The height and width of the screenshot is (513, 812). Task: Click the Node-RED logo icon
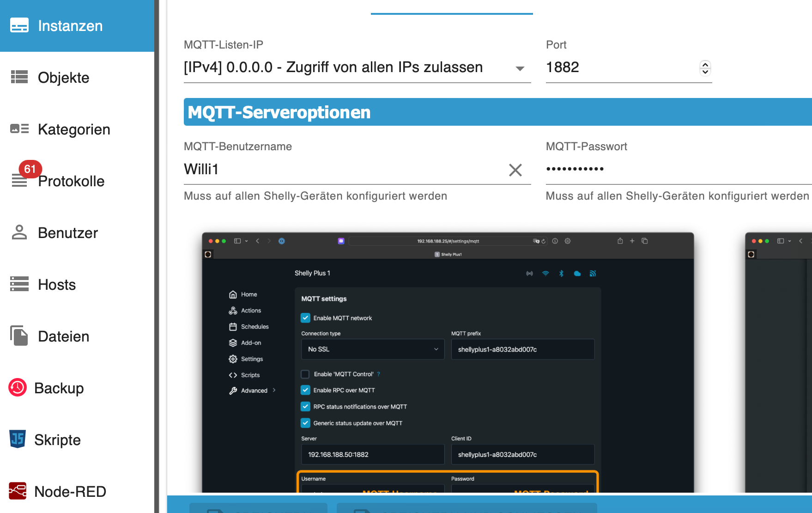pyautogui.click(x=18, y=491)
